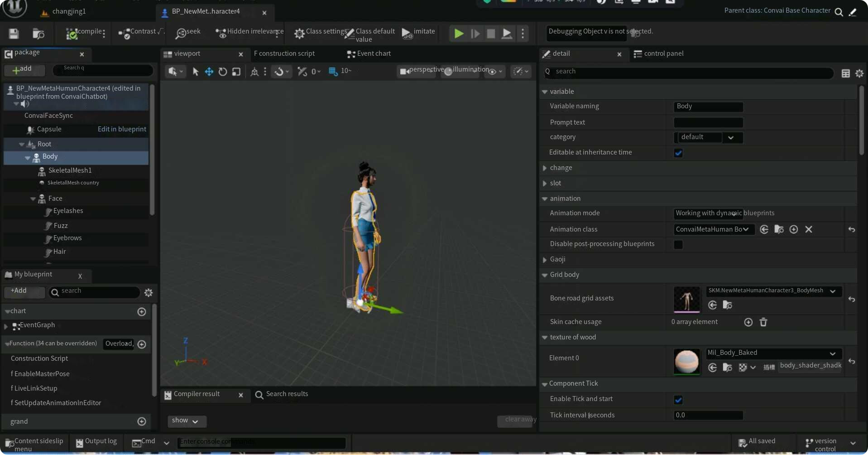Select the Move (translate) tool in viewport
The height and width of the screenshot is (455, 868).
(x=209, y=72)
